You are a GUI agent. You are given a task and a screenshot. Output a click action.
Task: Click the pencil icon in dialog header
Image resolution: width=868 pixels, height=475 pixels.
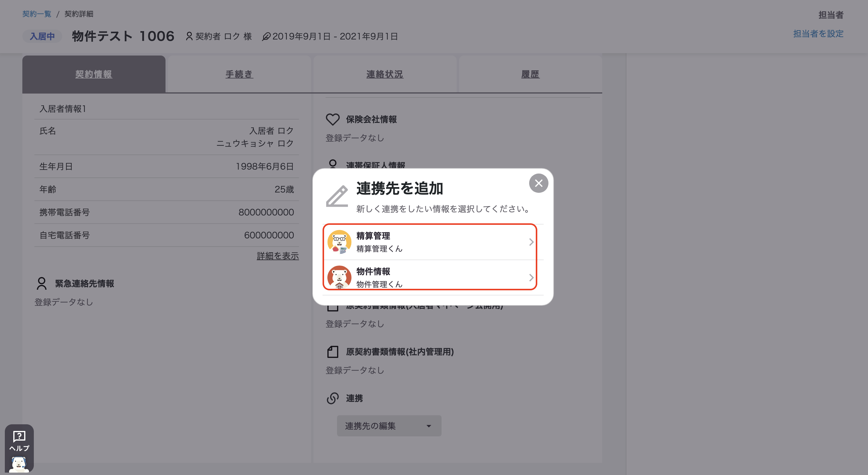tap(337, 196)
